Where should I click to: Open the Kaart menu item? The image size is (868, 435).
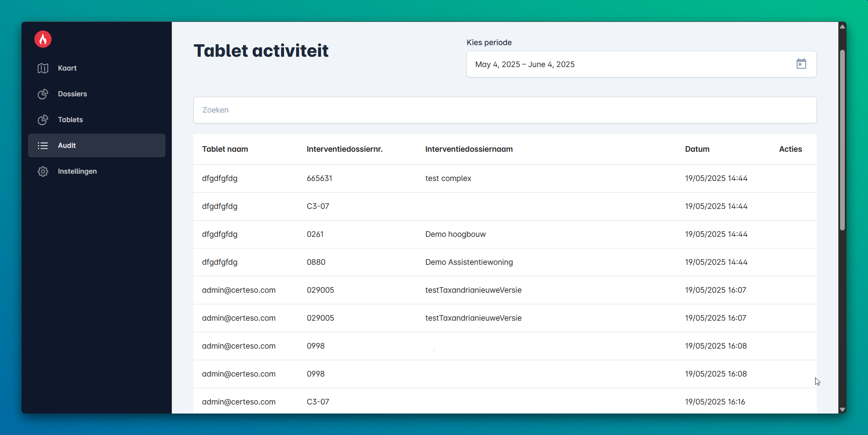pos(67,68)
